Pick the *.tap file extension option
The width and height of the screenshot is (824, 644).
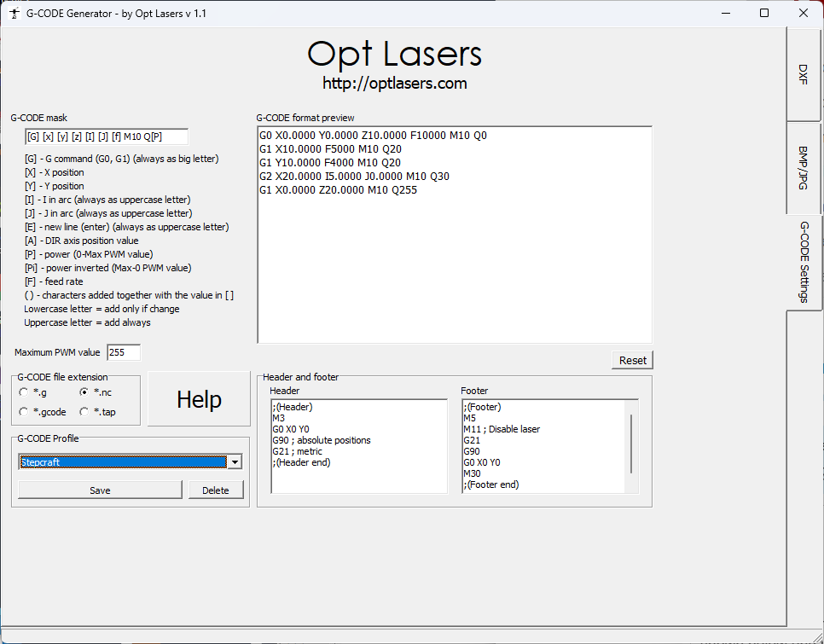tap(84, 412)
